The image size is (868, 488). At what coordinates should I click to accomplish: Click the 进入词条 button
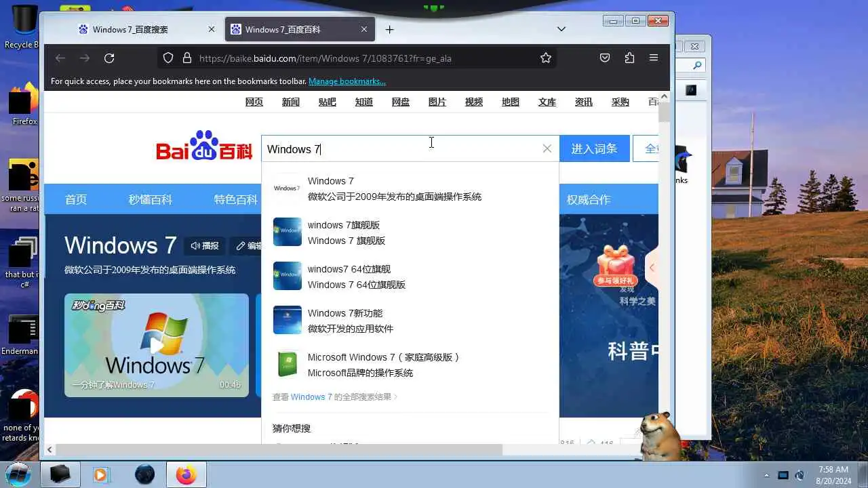click(595, 148)
